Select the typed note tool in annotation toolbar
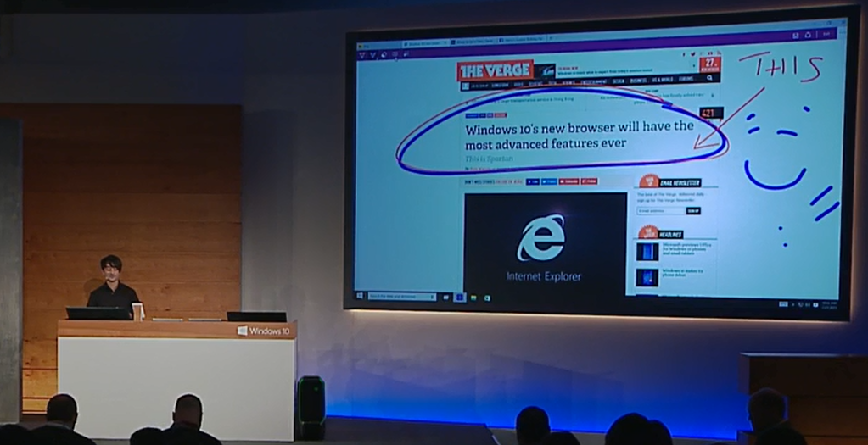868x445 pixels. pyautogui.click(x=395, y=53)
